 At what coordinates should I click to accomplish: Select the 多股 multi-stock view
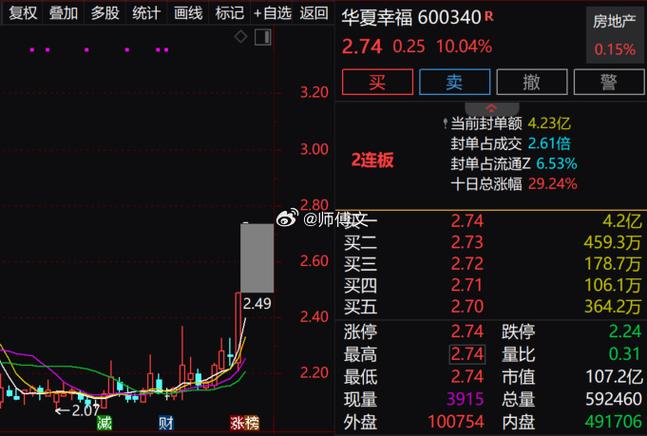pyautogui.click(x=105, y=13)
